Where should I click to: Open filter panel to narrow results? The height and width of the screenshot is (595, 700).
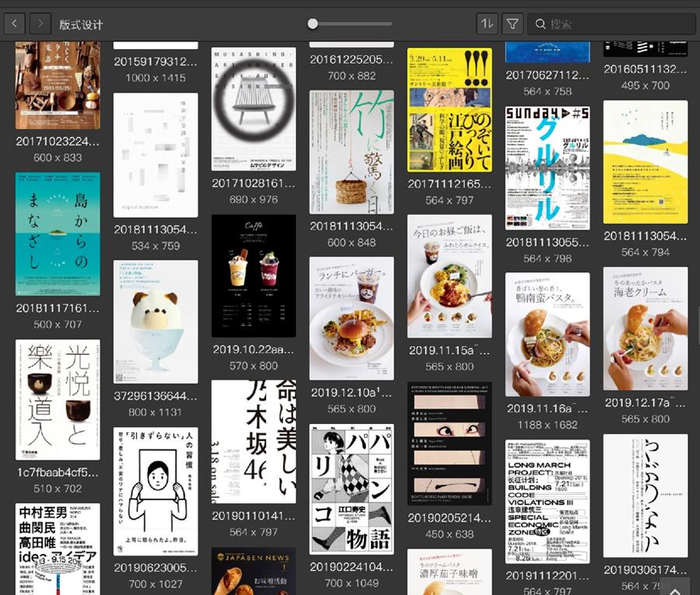(x=513, y=23)
